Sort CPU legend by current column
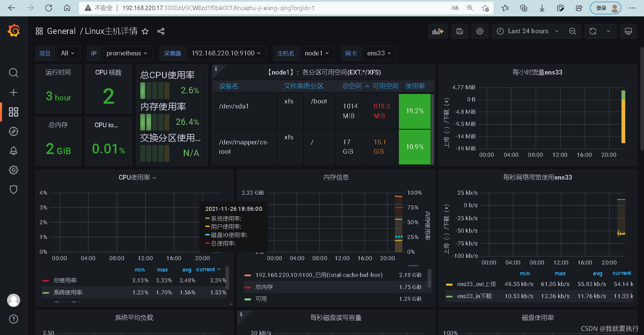Viewport: 644px width, 335px height. [x=208, y=270]
